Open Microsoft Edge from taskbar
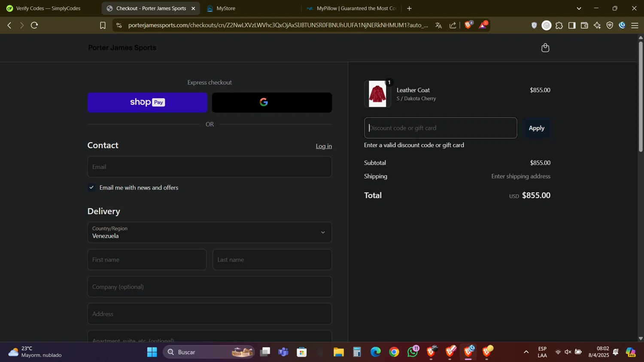The width and height of the screenshot is (644, 362). coord(376,352)
